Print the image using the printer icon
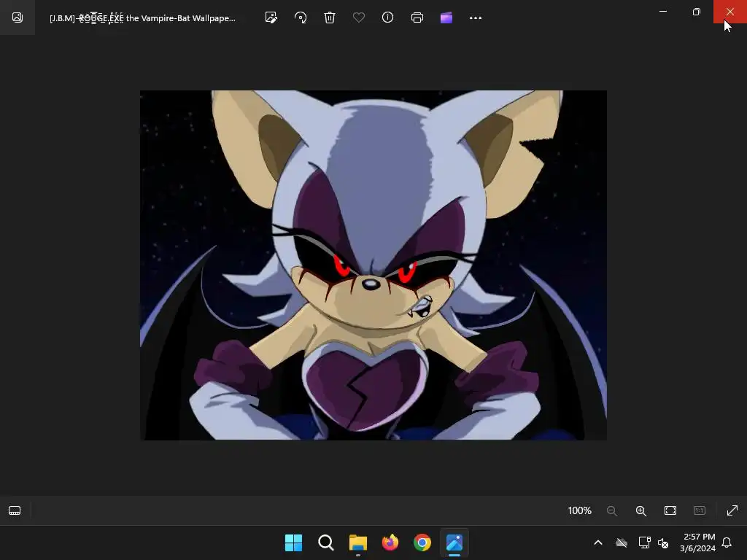The height and width of the screenshot is (560, 747). tap(417, 17)
